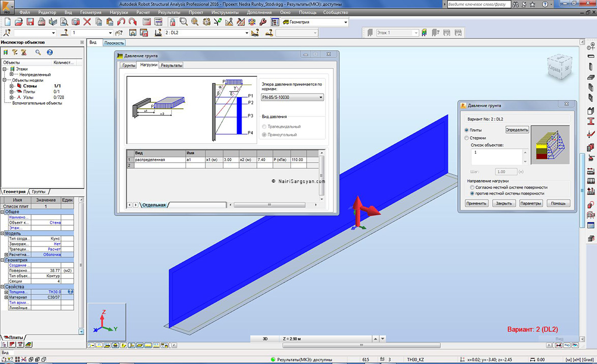Viewport: 597px width, 364px height.
Task: Switch to the Группы tab in the inspector
Action: pos(39,192)
